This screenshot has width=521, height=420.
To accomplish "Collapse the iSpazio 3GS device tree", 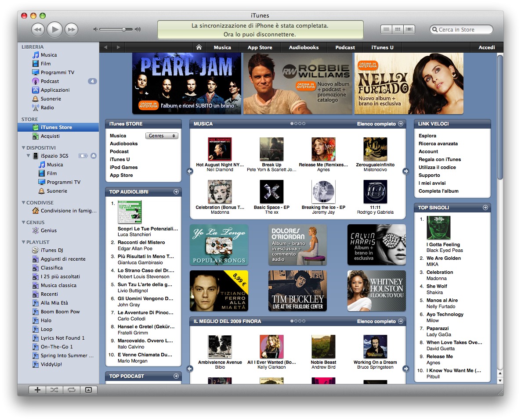I will tap(28, 156).
